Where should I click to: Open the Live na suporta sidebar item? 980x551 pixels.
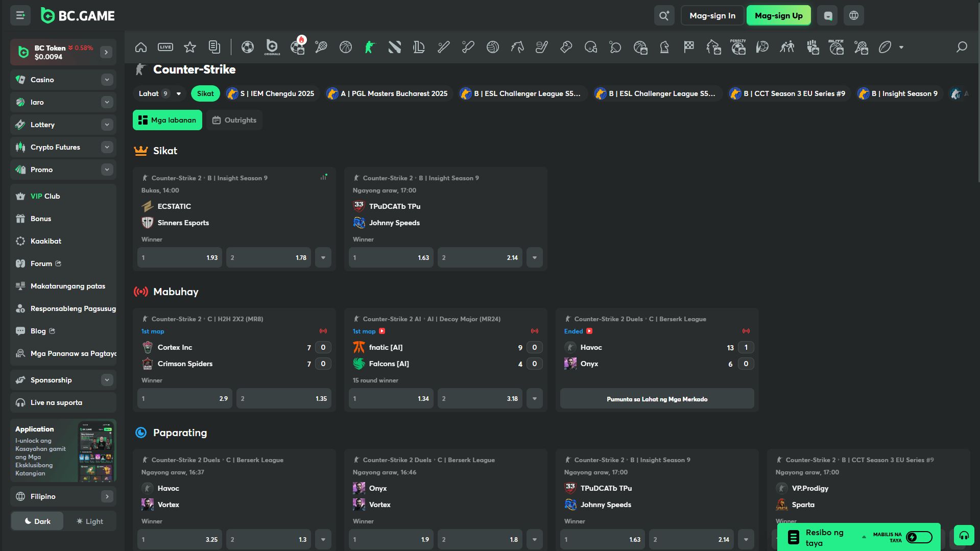click(63, 402)
